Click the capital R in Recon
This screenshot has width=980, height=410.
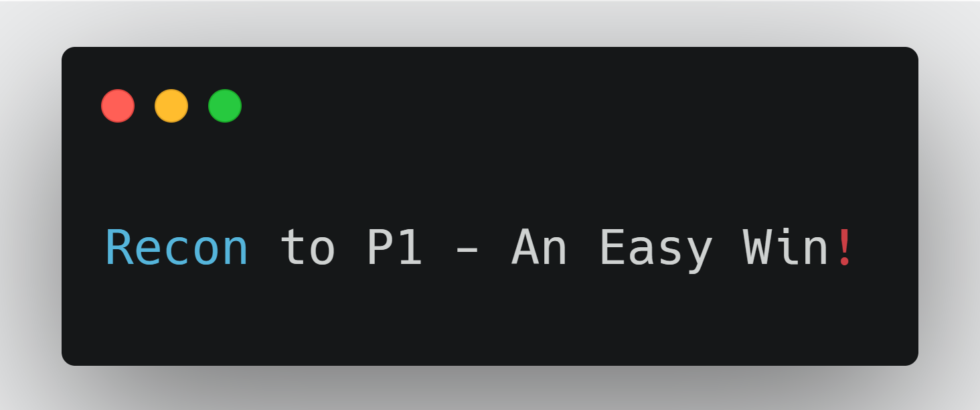pyautogui.click(x=119, y=249)
